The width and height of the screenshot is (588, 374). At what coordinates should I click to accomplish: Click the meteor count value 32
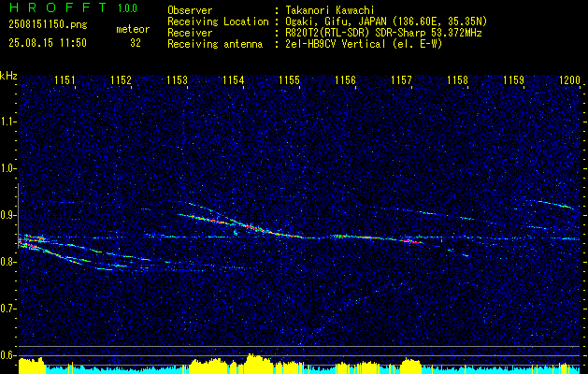click(136, 43)
